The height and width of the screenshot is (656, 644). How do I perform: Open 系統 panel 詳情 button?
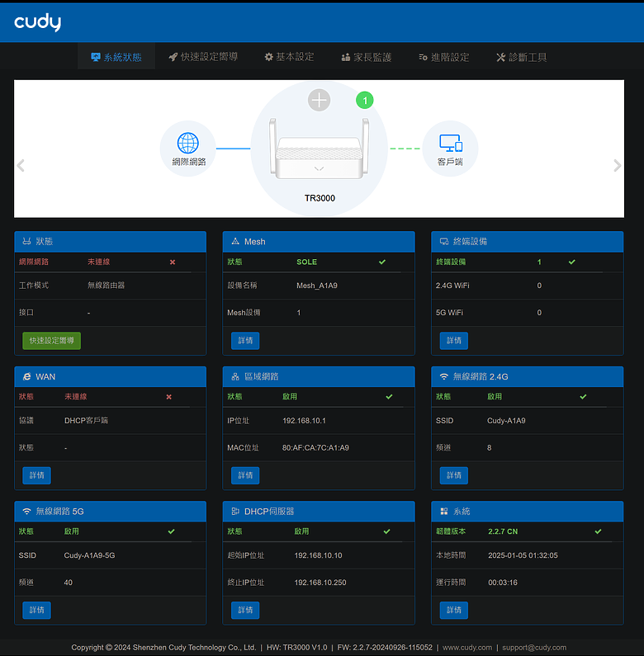454,610
